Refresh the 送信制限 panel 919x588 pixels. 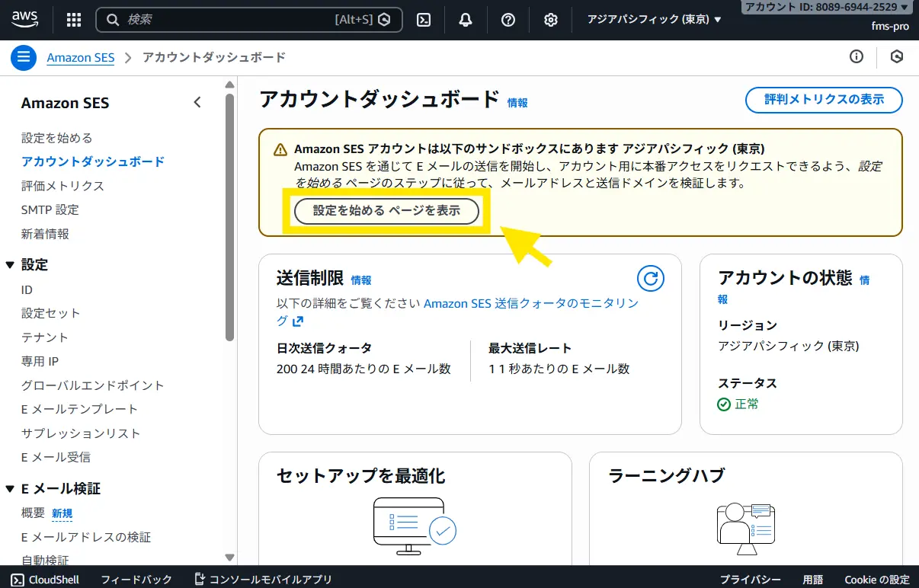point(650,279)
